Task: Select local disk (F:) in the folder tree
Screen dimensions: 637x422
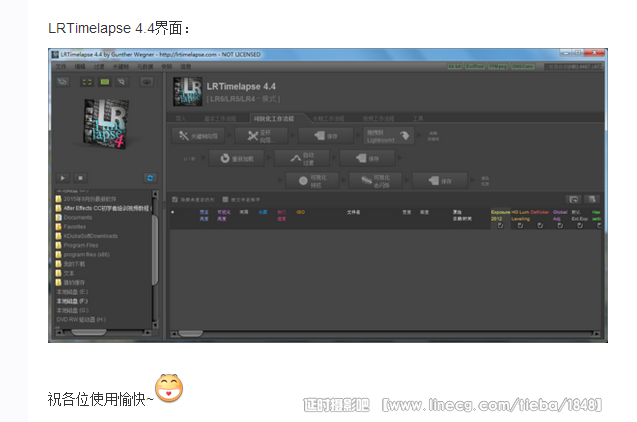Action: (x=72, y=301)
